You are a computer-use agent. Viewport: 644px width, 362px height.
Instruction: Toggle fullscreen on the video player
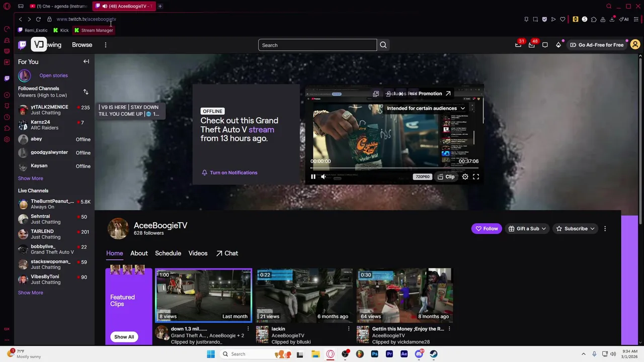pos(476,176)
